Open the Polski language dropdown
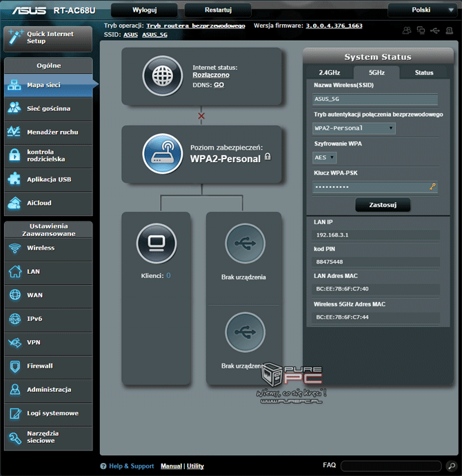This screenshot has height=476, width=462. (x=423, y=10)
